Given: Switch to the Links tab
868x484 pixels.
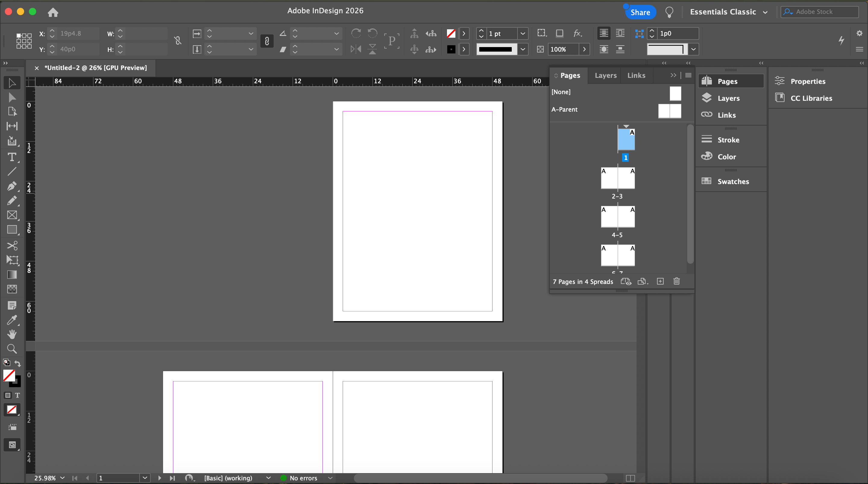Looking at the screenshot, I should coord(636,75).
